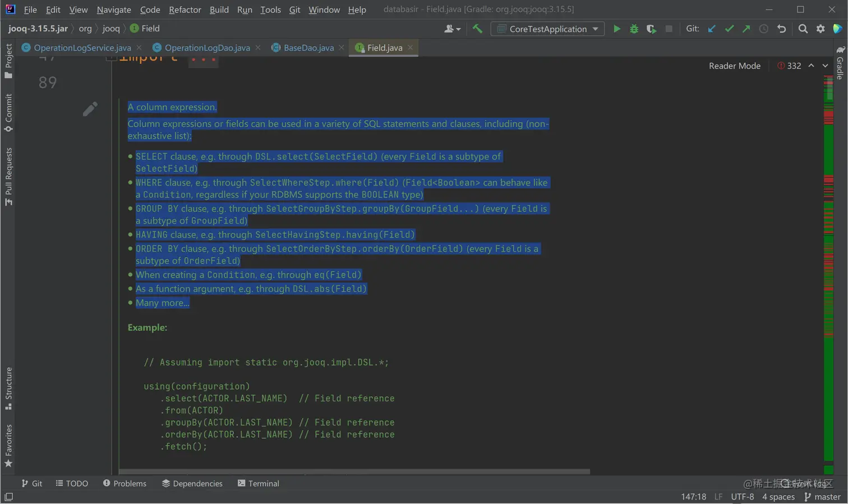Screen dimensions: 848x504
Task: Open the Run menu
Action: 245,10
